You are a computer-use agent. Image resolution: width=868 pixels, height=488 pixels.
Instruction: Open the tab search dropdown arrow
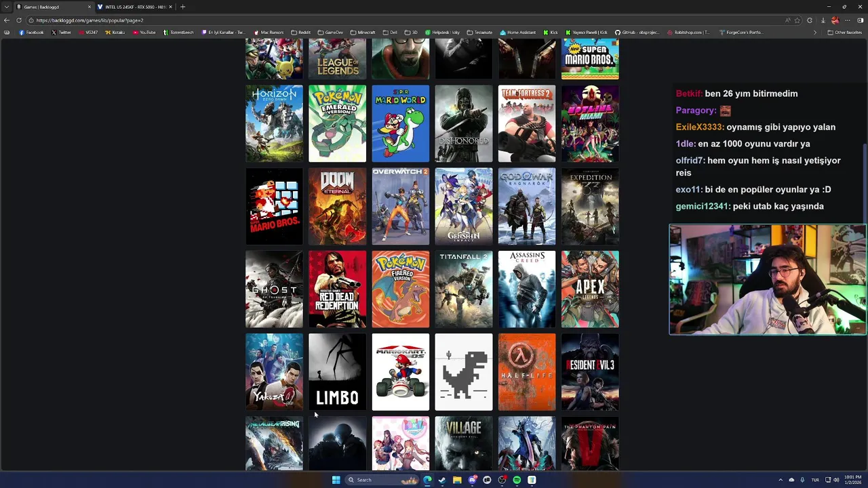pyautogui.click(x=7, y=7)
